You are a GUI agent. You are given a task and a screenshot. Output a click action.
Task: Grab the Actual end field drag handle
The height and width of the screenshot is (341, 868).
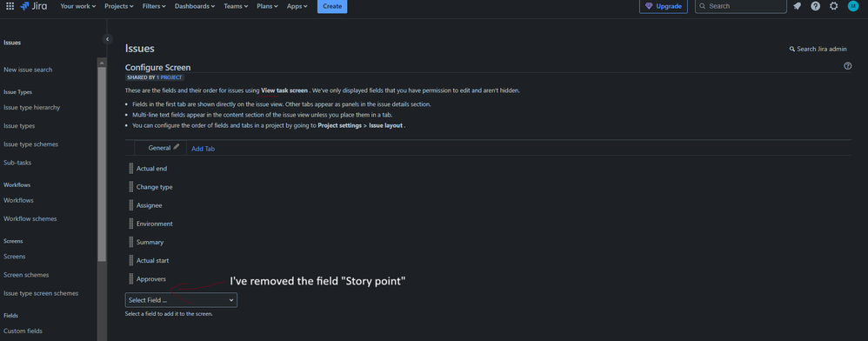coord(131,168)
